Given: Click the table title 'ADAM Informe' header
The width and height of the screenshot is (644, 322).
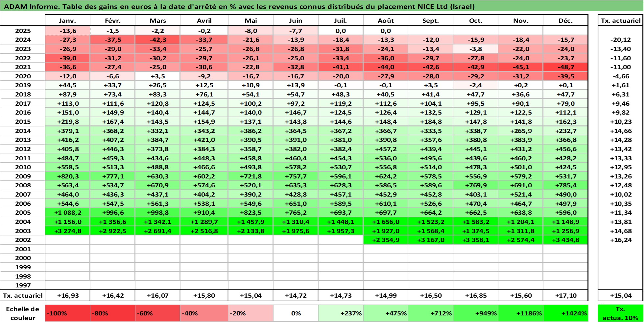Looking at the screenshot, I should (322, 6).
